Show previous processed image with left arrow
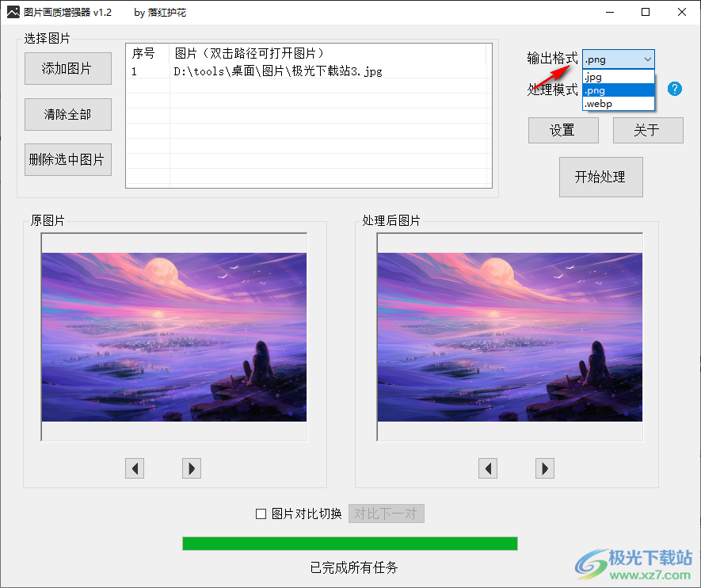This screenshot has width=701, height=588. coord(488,468)
